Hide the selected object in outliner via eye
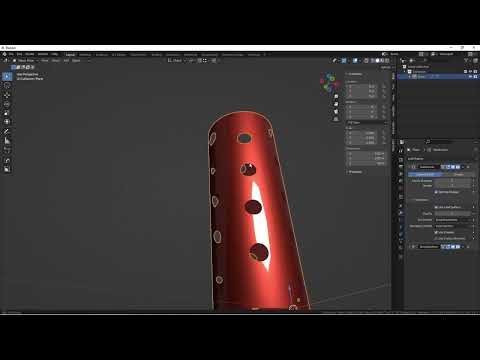 coord(470,76)
